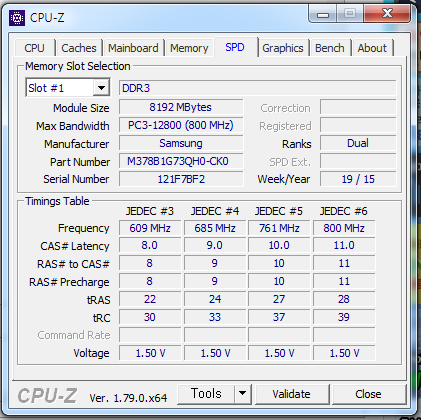
Task: Click the Part Number label
Action: tap(80, 162)
